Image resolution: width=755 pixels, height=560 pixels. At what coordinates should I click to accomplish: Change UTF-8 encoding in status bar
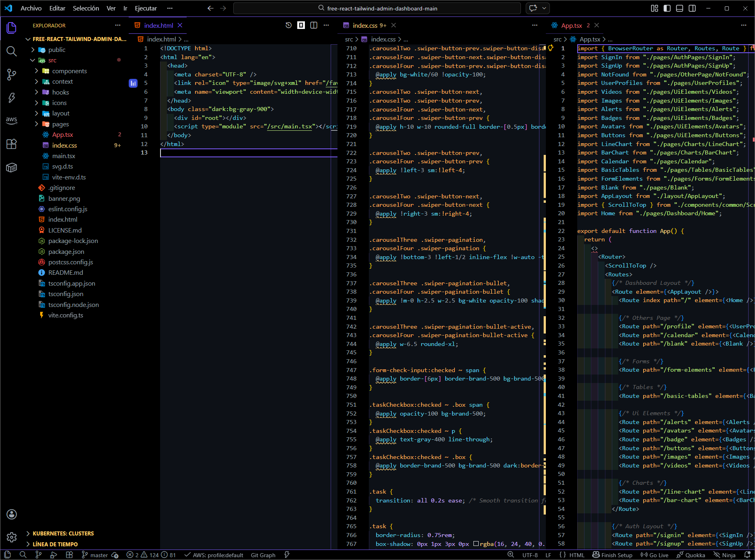tap(530, 555)
